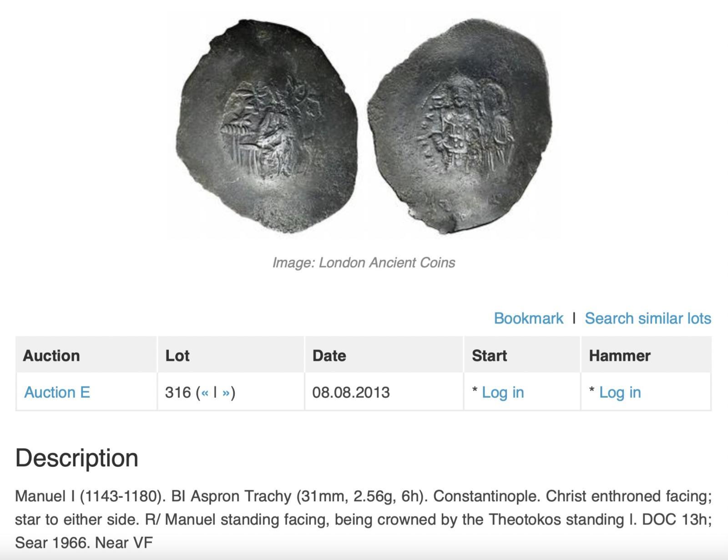
Task: Click lot number 316
Action: pos(178,392)
